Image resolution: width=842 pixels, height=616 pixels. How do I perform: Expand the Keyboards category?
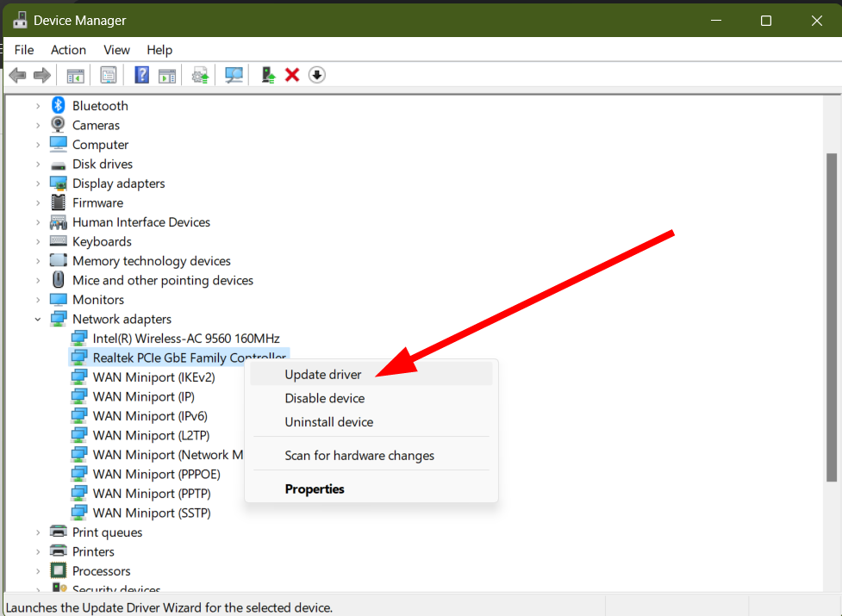tap(38, 241)
